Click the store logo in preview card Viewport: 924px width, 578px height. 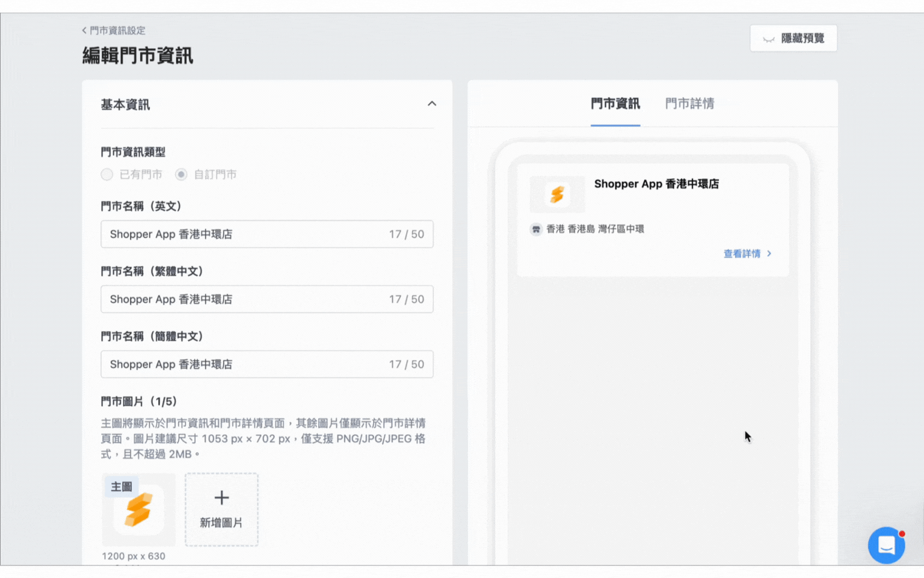tap(557, 194)
